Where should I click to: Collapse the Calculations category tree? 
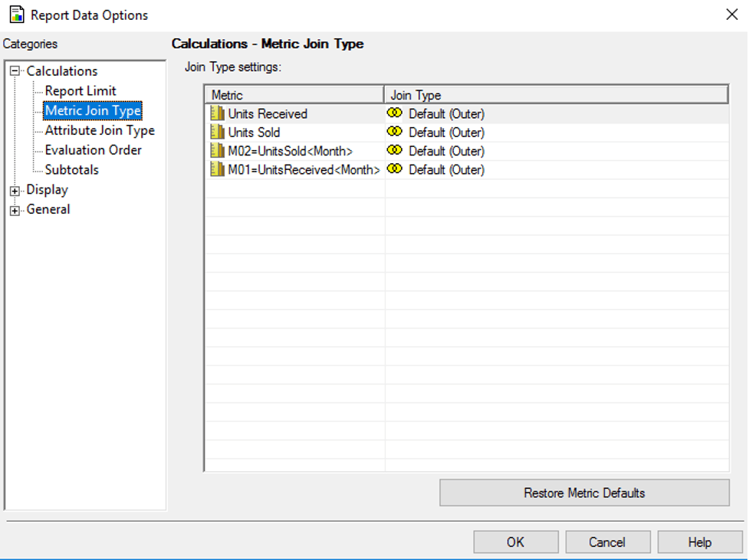point(15,71)
